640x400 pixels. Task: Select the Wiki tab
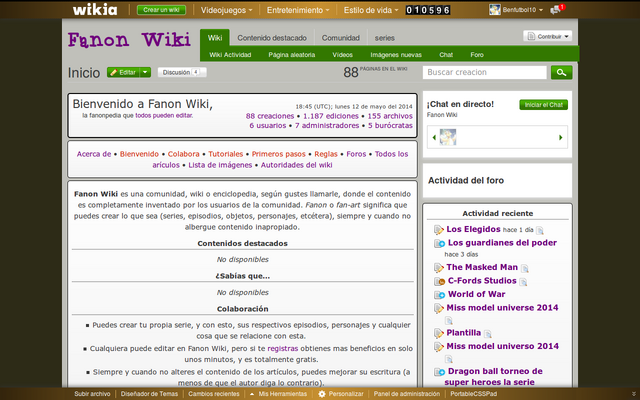[215, 38]
